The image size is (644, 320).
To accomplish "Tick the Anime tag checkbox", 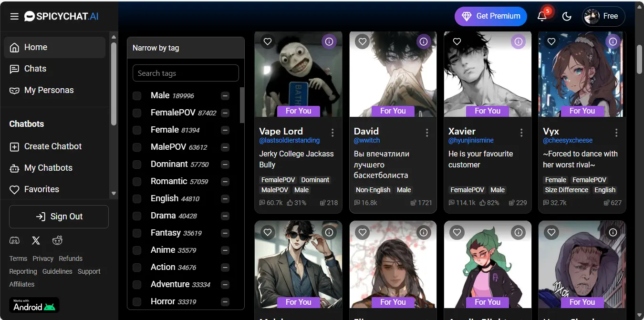I will click(137, 250).
